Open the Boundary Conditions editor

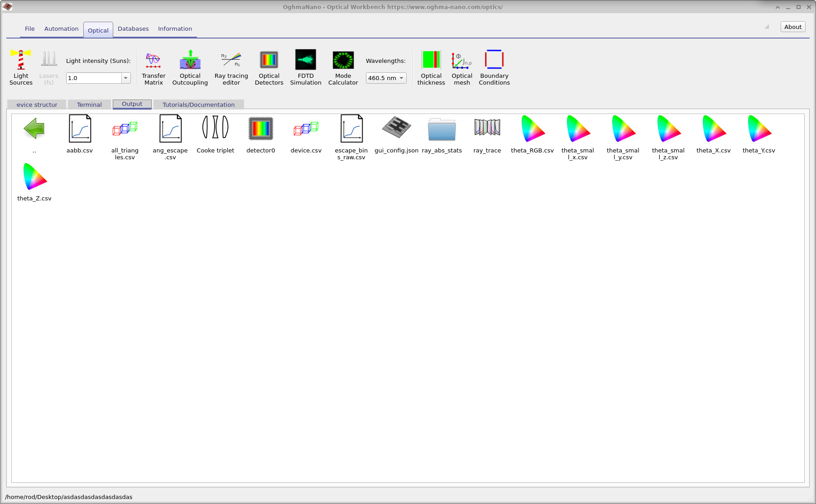[x=494, y=68]
